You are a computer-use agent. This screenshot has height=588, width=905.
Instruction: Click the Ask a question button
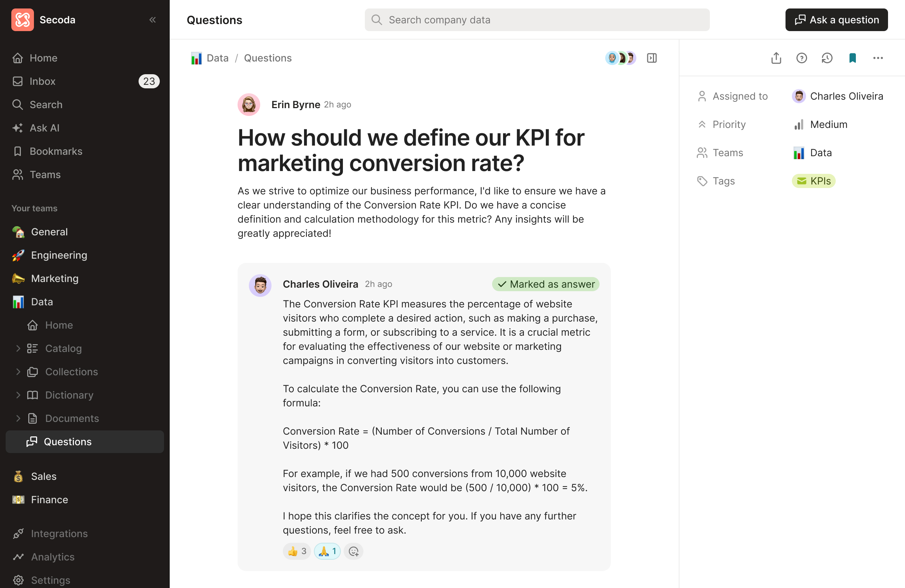click(836, 20)
